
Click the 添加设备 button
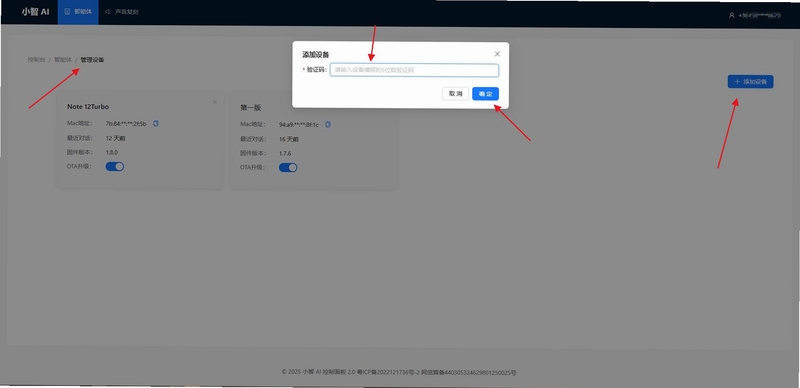coord(750,82)
